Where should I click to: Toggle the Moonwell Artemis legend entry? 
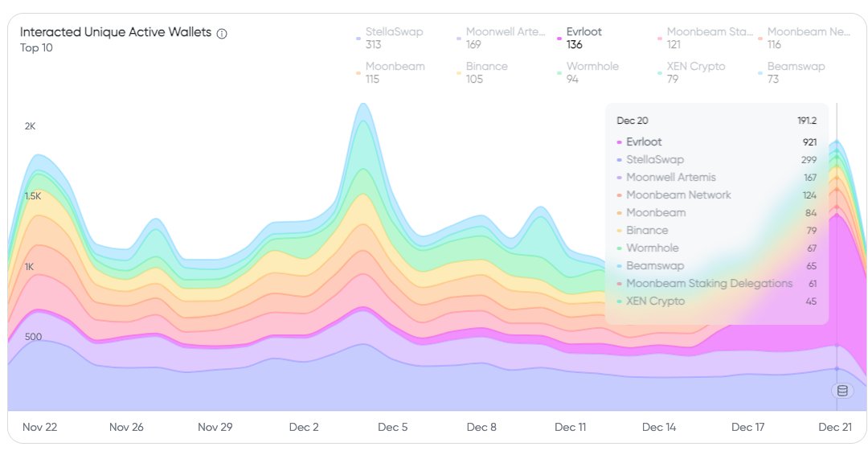click(501, 39)
